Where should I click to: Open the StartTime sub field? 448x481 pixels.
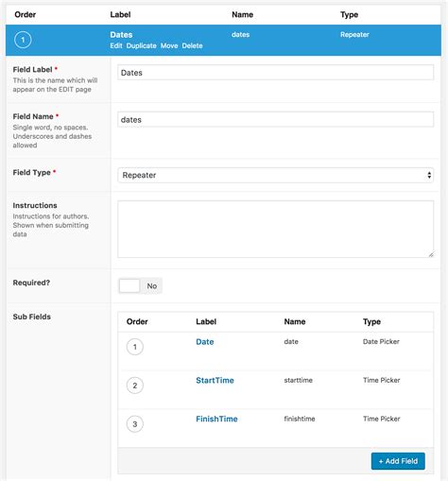(x=215, y=380)
